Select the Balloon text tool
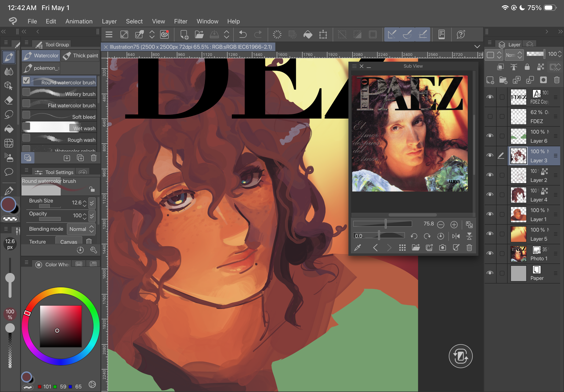Screen dimensions: 564x392 pyautogui.click(x=9, y=172)
